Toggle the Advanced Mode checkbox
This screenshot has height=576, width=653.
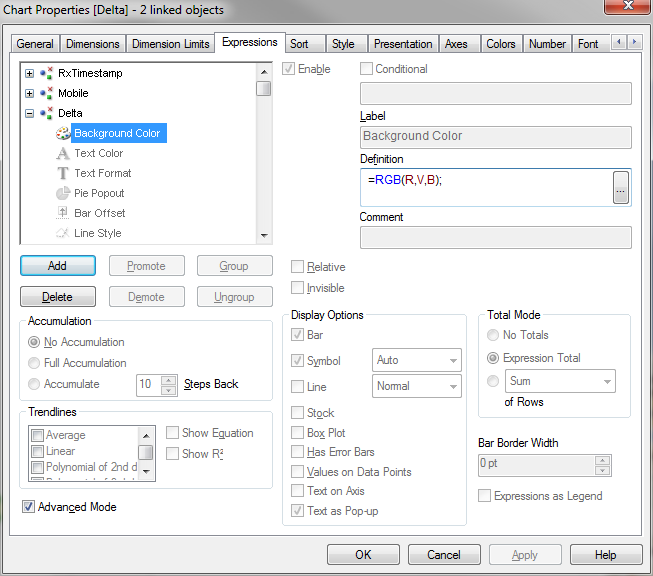pos(28,507)
